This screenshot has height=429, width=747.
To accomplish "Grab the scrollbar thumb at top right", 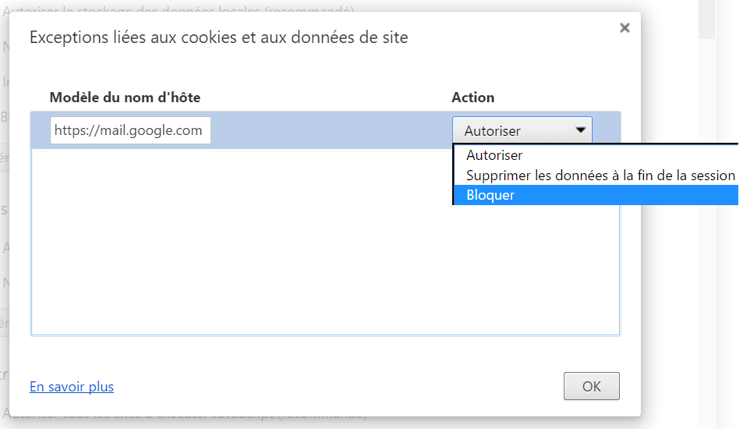I will coord(707,19).
